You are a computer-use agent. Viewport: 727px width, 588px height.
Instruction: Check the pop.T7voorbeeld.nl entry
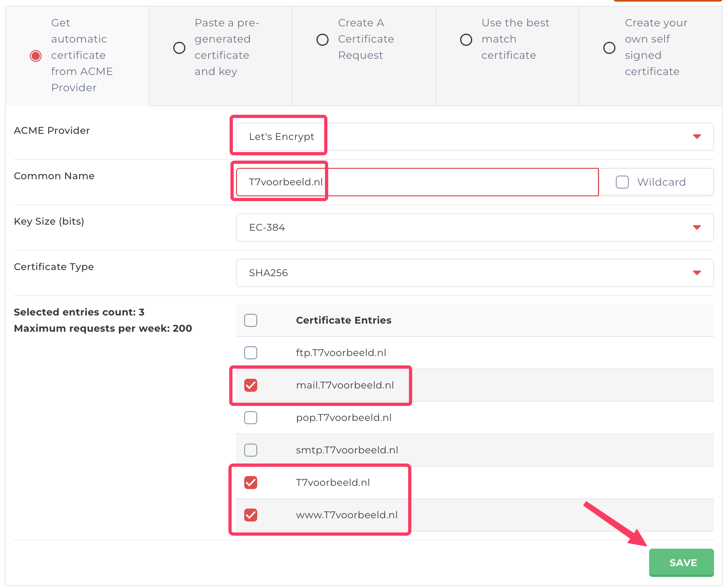[x=251, y=418]
